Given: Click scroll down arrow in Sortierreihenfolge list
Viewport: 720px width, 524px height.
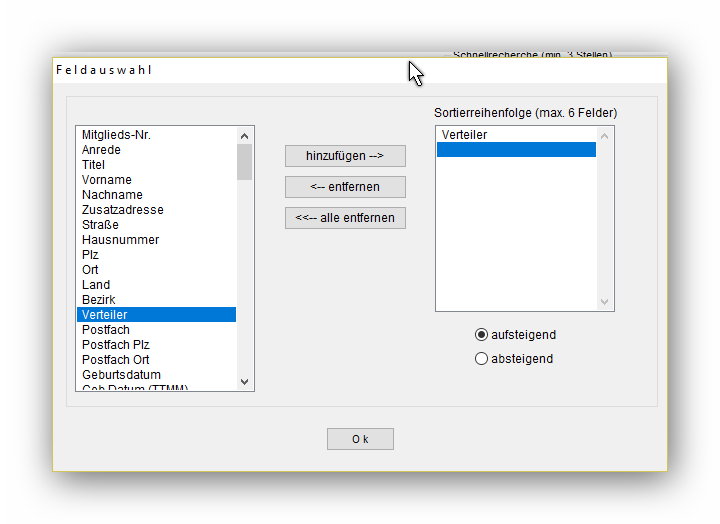Looking at the screenshot, I should [604, 301].
